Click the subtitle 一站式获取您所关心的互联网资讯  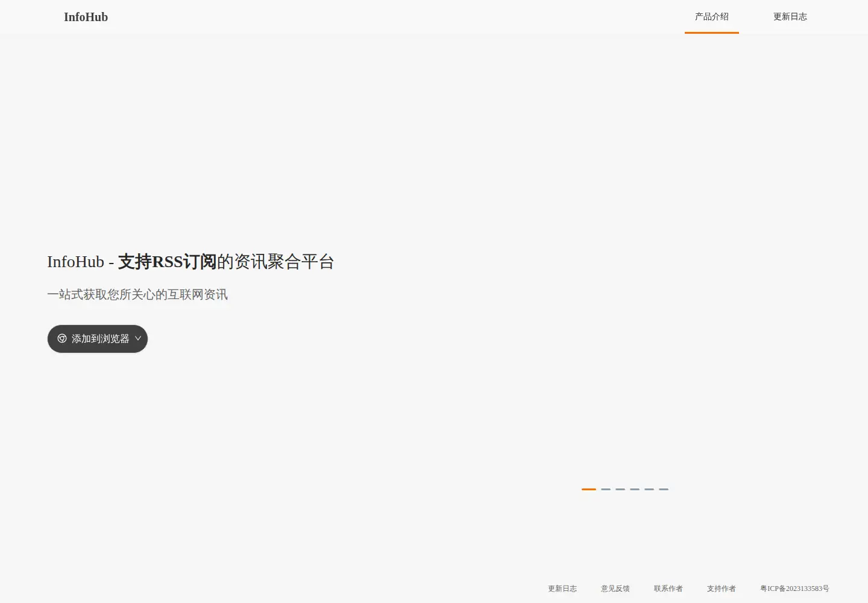click(x=137, y=294)
